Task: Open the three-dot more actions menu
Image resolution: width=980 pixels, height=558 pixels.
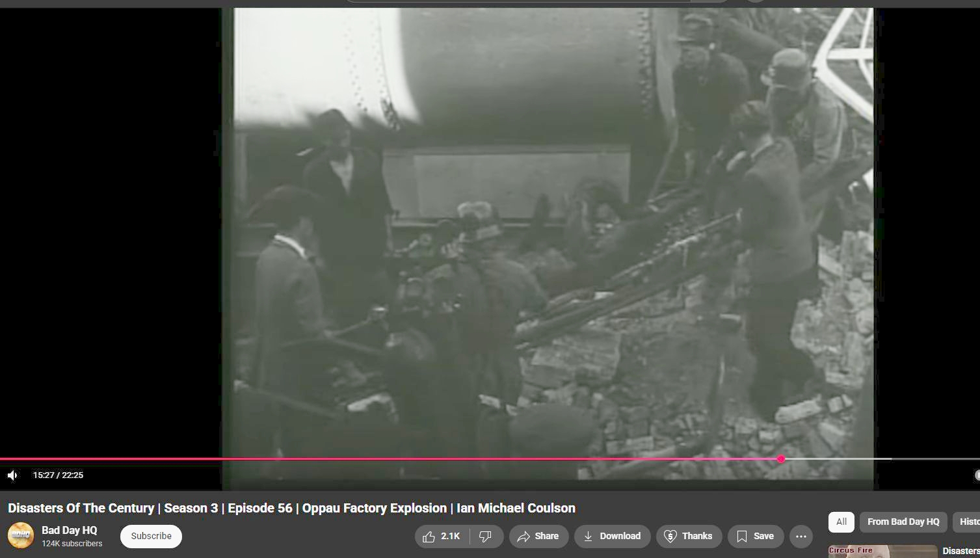Action: (x=801, y=537)
